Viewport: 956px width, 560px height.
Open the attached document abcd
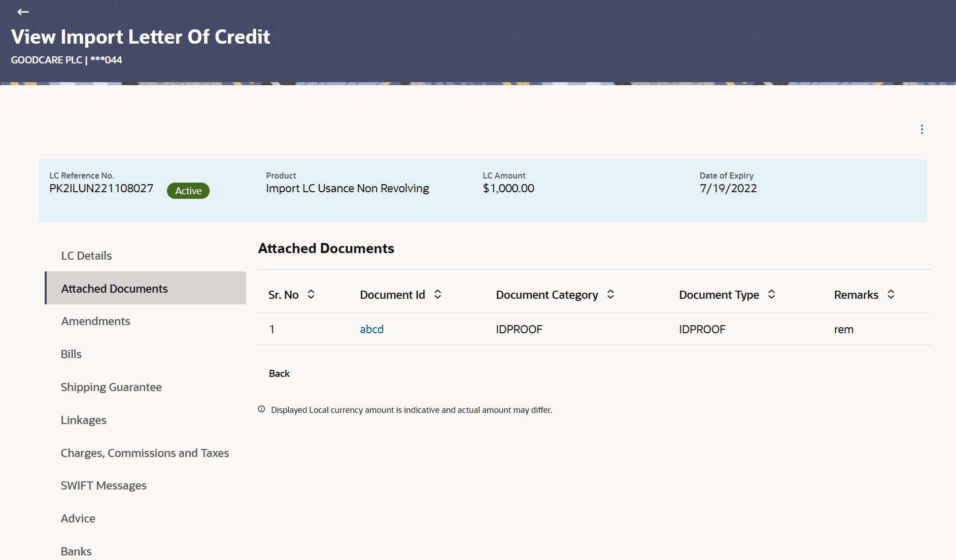click(371, 329)
